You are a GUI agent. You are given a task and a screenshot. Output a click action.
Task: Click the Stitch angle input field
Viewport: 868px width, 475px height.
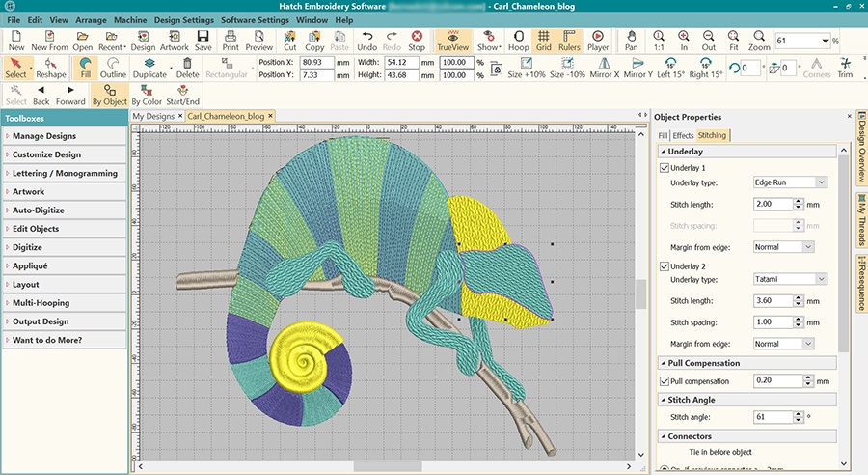tap(772, 418)
